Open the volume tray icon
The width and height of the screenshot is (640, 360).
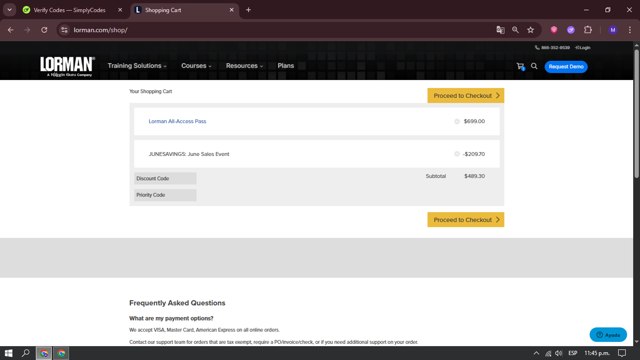pyautogui.click(x=559, y=353)
